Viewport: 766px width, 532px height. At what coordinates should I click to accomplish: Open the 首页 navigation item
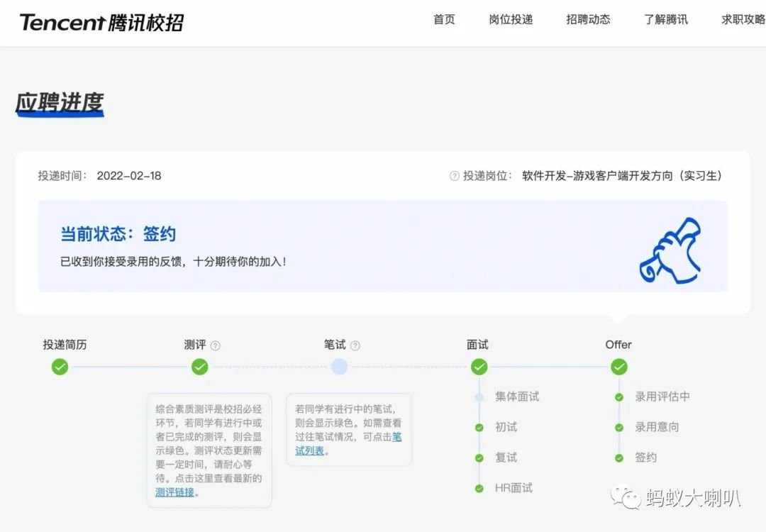pos(444,19)
